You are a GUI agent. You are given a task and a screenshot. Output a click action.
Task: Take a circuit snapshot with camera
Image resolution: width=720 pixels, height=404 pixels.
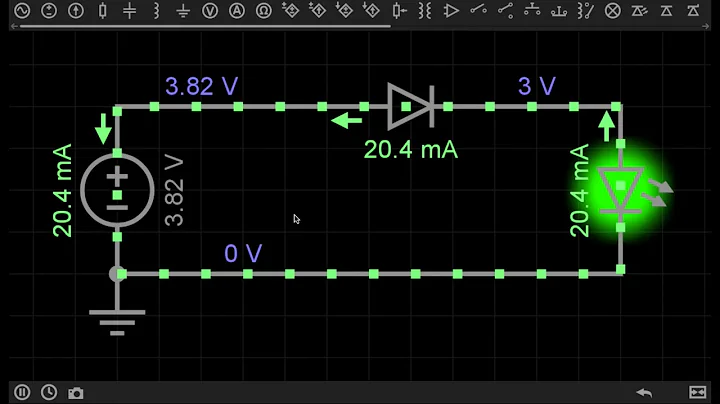(x=76, y=393)
